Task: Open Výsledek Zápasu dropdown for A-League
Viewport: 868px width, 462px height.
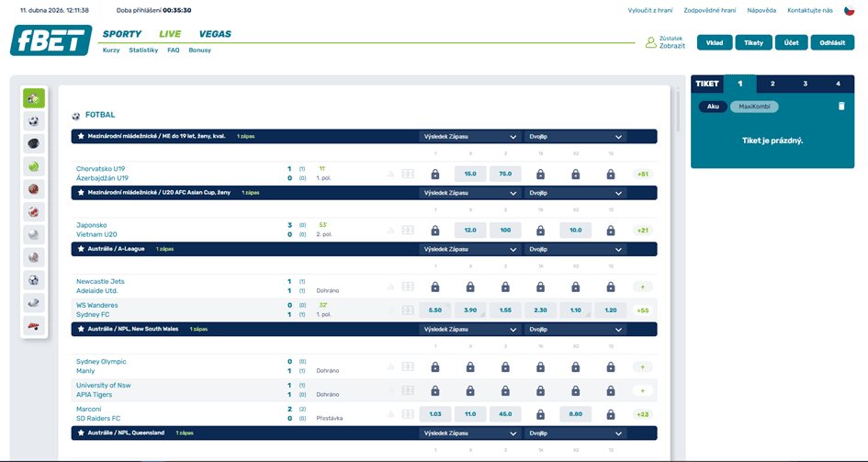Action: pyautogui.click(x=469, y=250)
